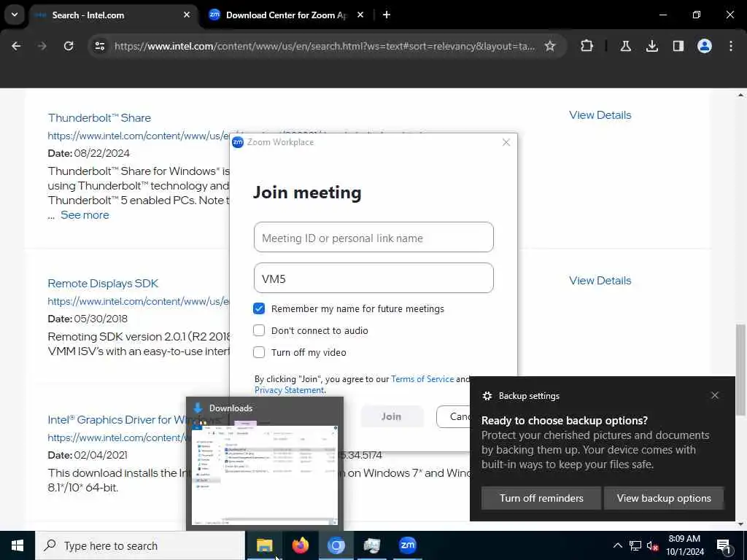Launch Firefox from the taskbar

point(300,545)
